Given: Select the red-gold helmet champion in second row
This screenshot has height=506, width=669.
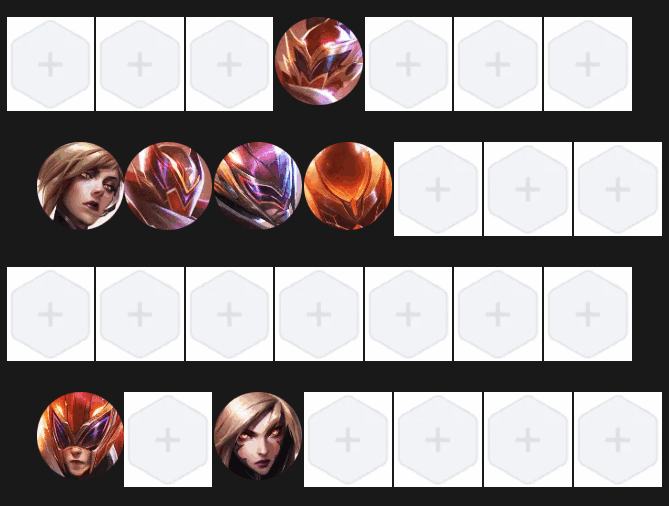Looking at the screenshot, I should pos(168,186).
